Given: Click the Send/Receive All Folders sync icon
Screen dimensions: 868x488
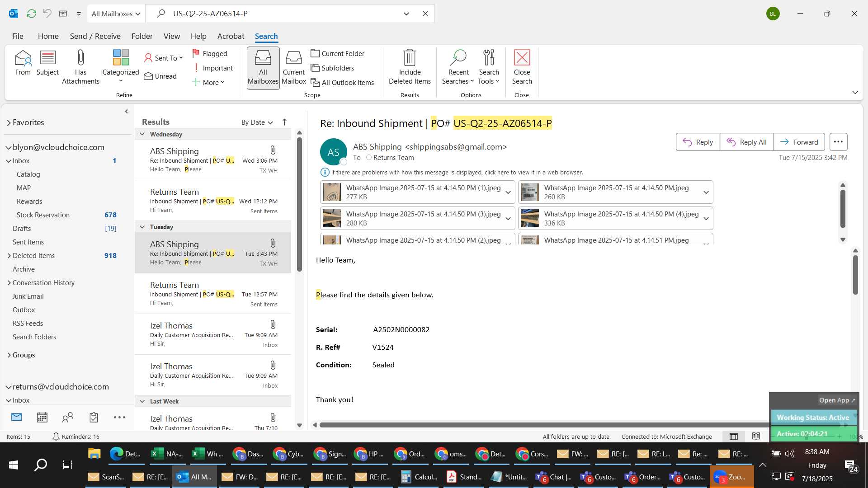Looking at the screenshot, I should coord(31,14).
